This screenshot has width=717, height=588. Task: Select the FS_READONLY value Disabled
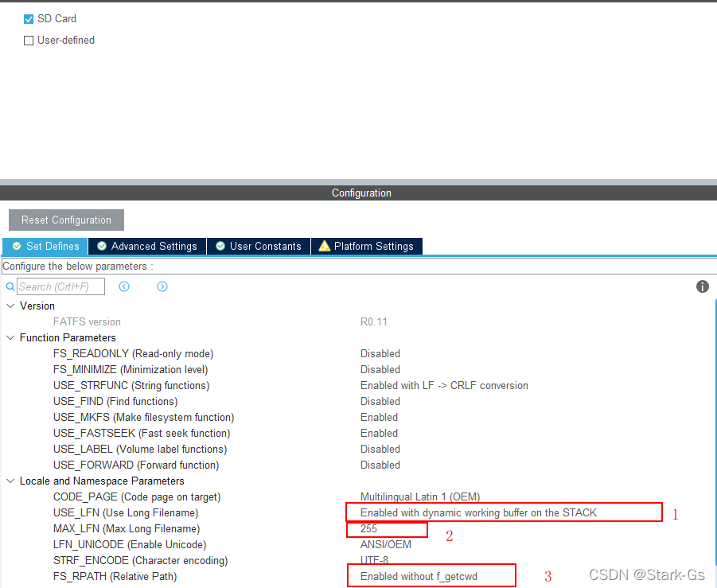(x=380, y=354)
